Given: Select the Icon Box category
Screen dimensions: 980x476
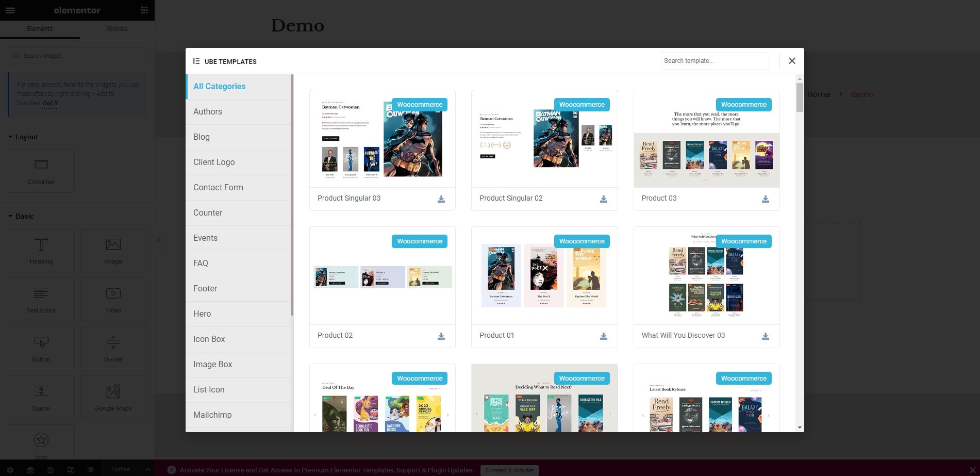Looking at the screenshot, I should 238,339.
